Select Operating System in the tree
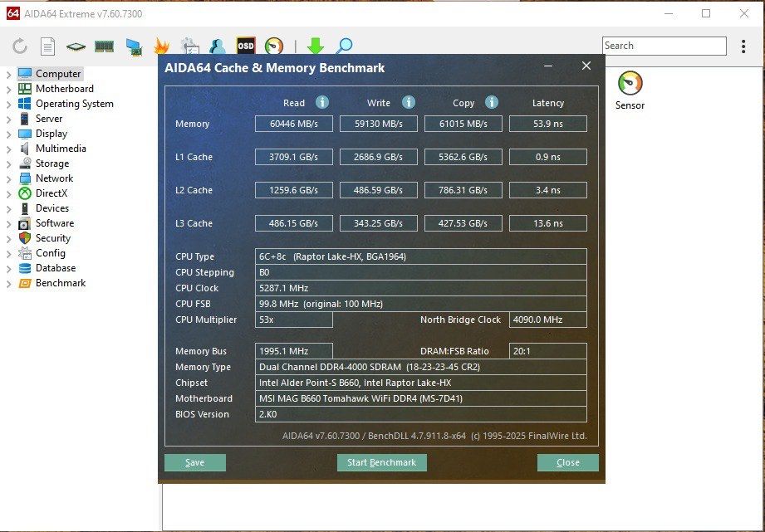The height and width of the screenshot is (532, 765). pos(75,104)
